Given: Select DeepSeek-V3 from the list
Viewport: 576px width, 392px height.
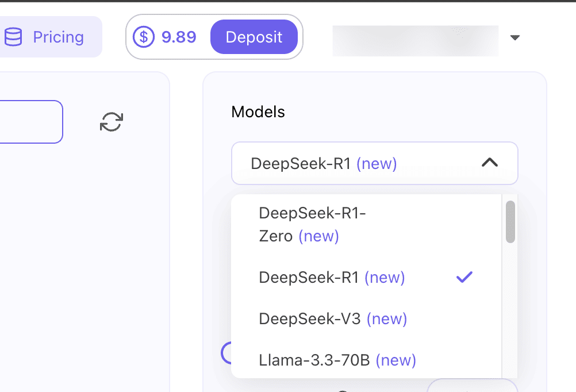Looking at the screenshot, I should coord(366,318).
